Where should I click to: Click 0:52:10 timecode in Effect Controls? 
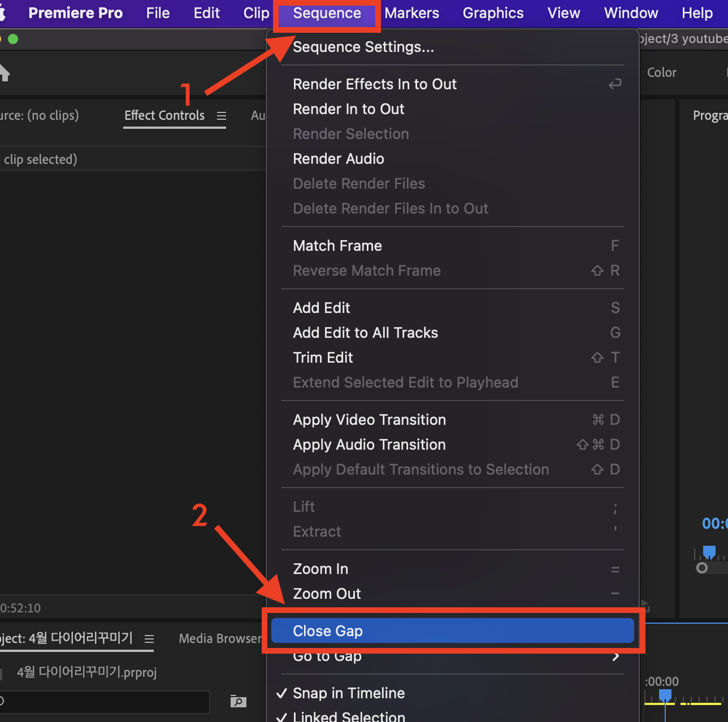pyautogui.click(x=20, y=608)
